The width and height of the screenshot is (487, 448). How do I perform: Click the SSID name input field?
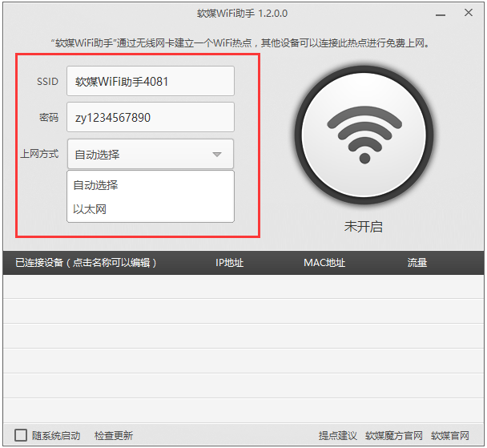[151, 81]
